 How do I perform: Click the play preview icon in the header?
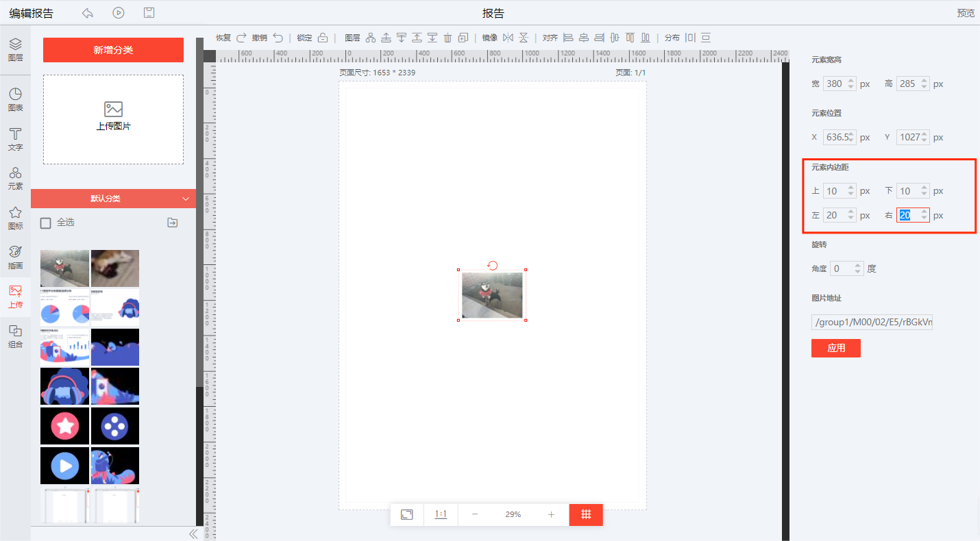pos(119,13)
